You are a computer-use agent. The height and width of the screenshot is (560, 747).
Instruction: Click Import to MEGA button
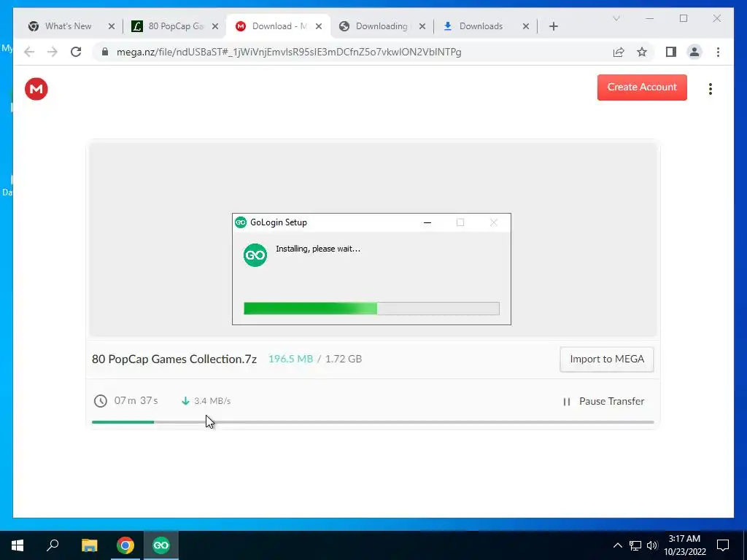pyautogui.click(x=606, y=359)
